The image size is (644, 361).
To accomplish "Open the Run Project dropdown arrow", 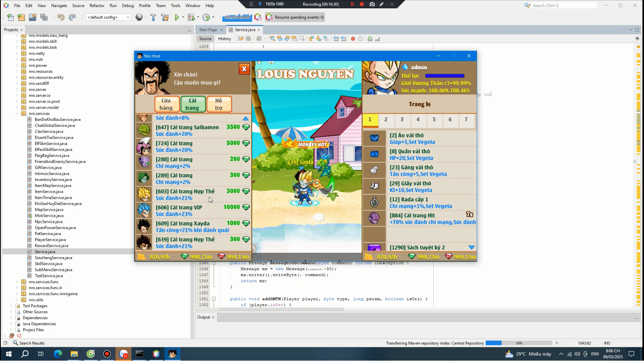I will pos(183,17).
